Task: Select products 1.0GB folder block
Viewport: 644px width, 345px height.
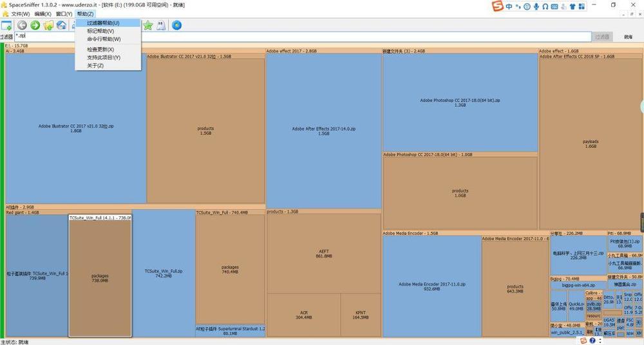Action: (x=460, y=193)
